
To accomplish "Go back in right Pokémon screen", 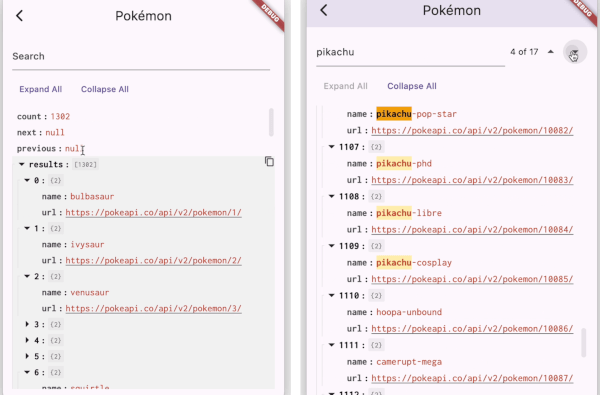I will pos(324,10).
